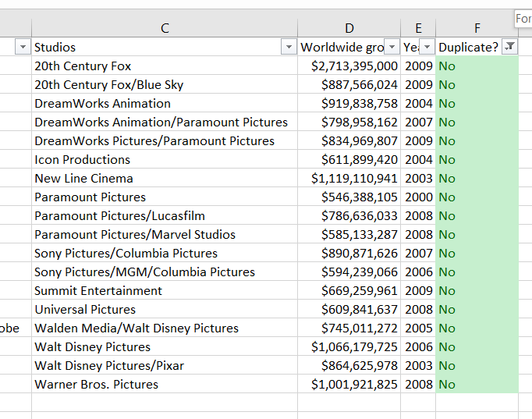
Task: Select the 20th Century Fox cell
Action: coord(165,66)
